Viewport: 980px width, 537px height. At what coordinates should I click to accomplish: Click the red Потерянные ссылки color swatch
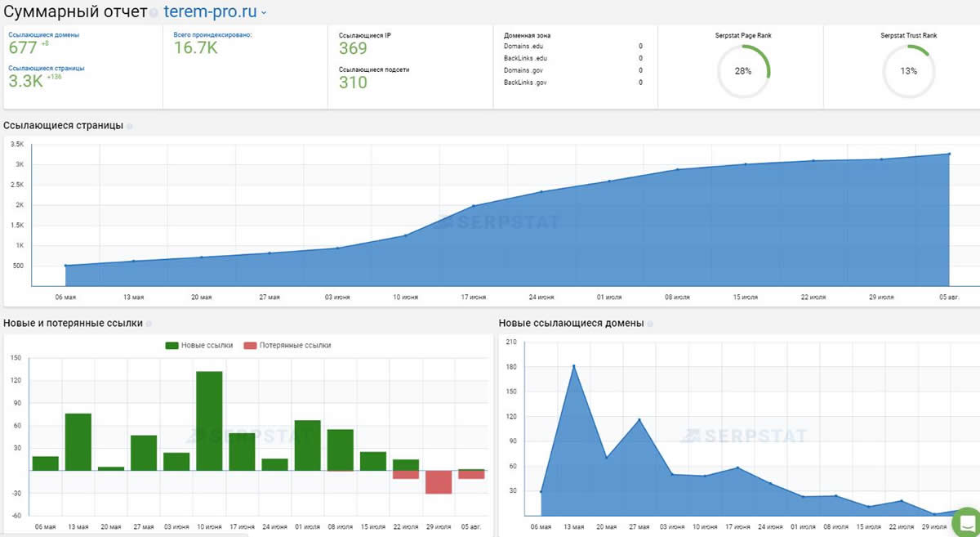(x=251, y=345)
